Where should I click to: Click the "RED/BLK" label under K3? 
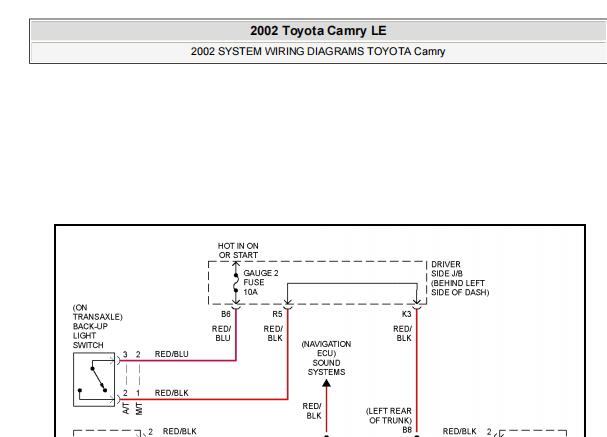403,333
